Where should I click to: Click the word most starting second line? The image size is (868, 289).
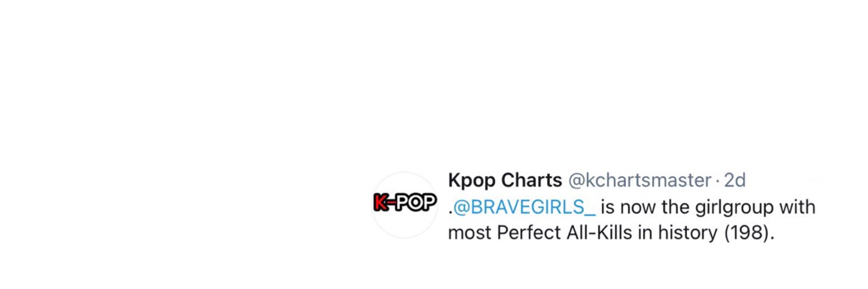coord(470,233)
